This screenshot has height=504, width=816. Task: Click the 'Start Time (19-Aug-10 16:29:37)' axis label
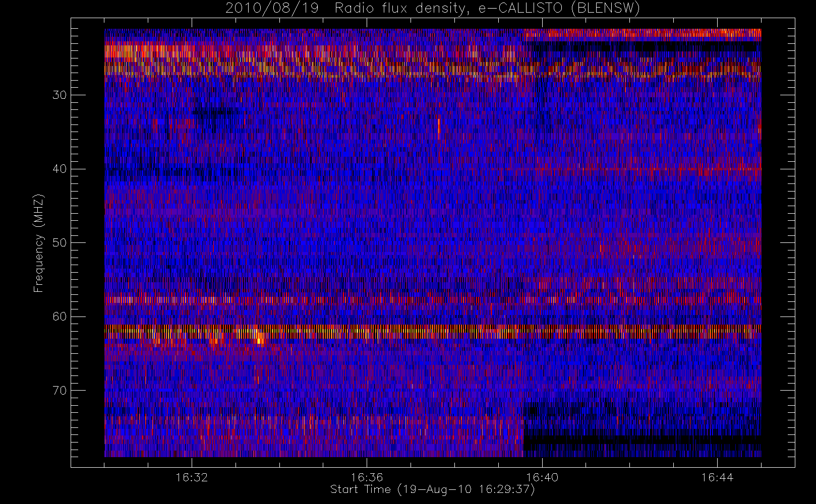432,489
